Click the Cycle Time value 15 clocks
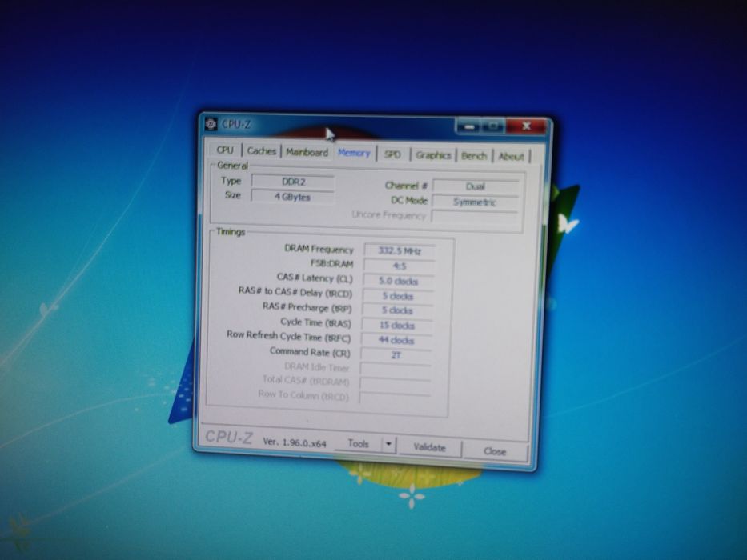The height and width of the screenshot is (560, 747). (x=396, y=326)
